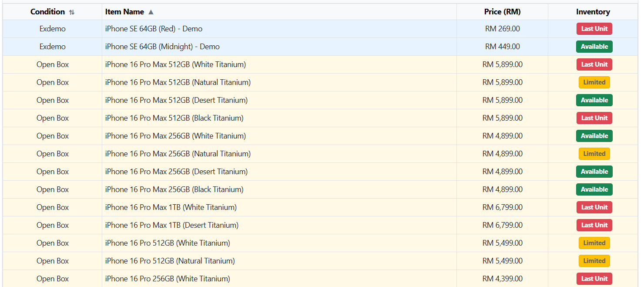Click Available badge for Pro Max 512GB Desert Titanium
The width and height of the screenshot is (644, 287).
(594, 100)
